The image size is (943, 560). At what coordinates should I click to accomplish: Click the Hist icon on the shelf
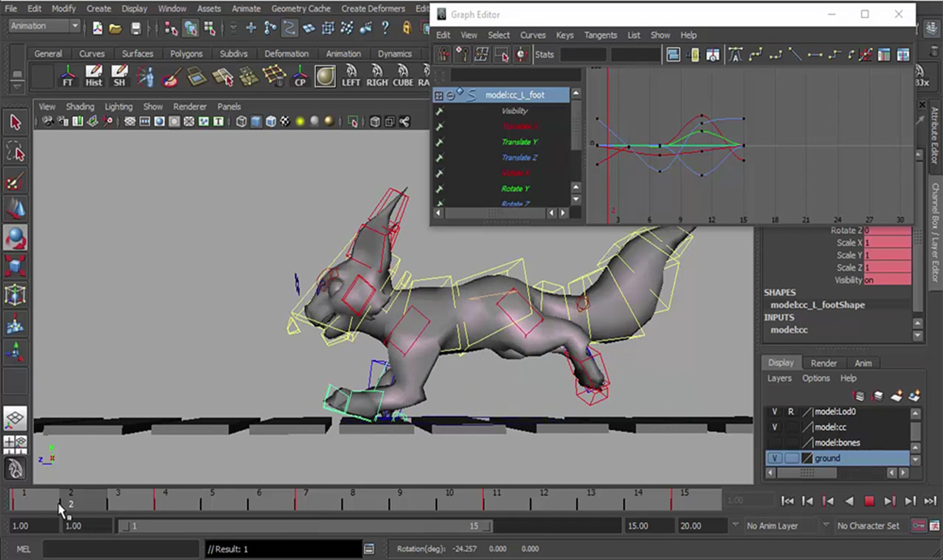pos(93,75)
